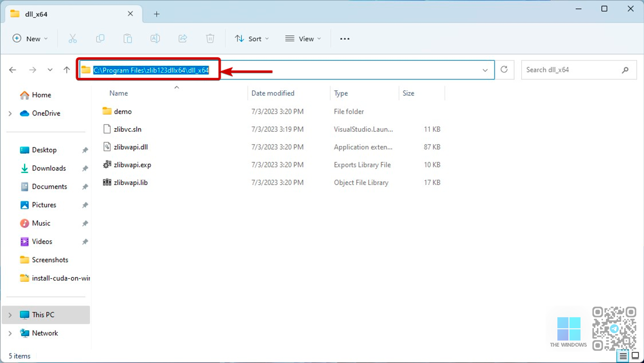Image resolution: width=644 pixels, height=363 pixels.
Task: Switch to large thumbnails view toggle
Action: [635, 356]
